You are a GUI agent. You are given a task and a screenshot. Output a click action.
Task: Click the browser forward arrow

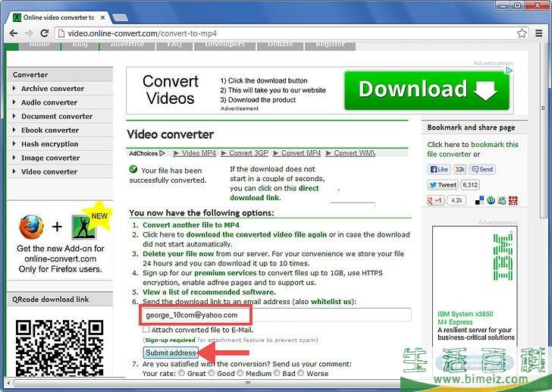coord(29,33)
